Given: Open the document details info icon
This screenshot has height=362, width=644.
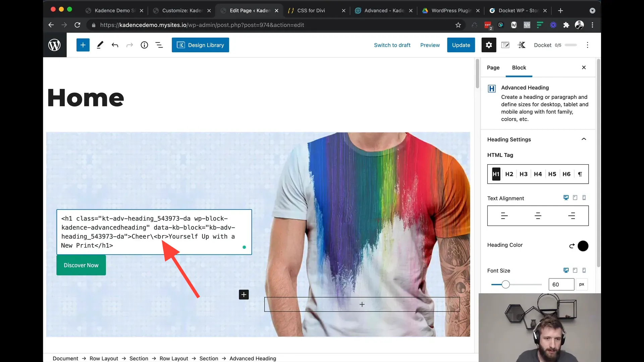Looking at the screenshot, I should [x=144, y=45].
